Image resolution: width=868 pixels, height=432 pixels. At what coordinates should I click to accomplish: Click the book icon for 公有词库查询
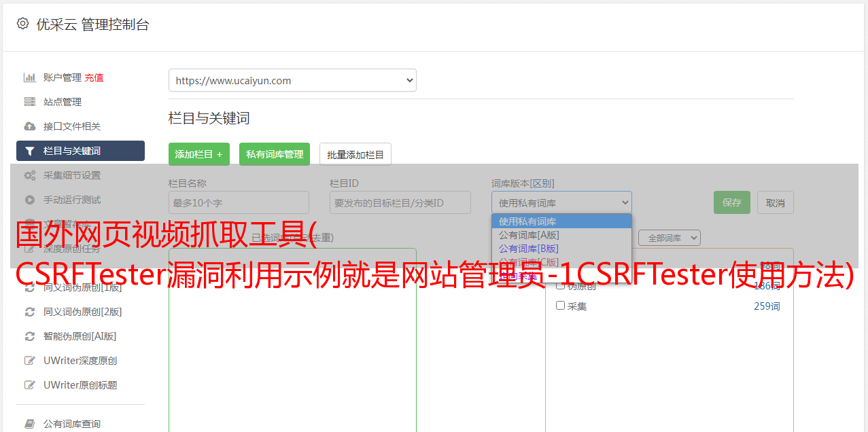coord(30,424)
